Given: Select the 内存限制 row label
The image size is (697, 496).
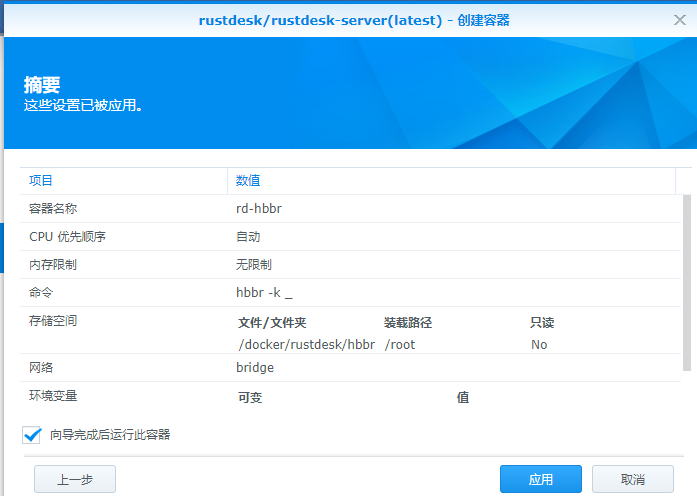Looking at the screenshot, I should click(53, 264).
